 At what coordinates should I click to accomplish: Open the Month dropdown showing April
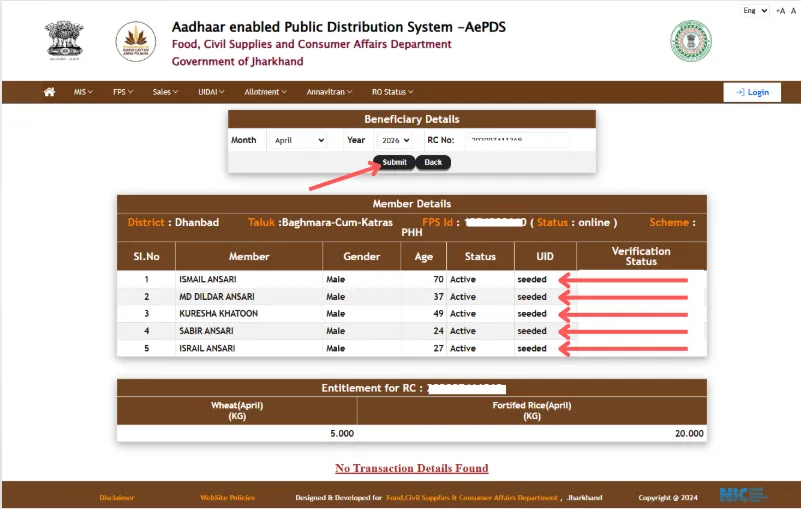pos(296,141)
